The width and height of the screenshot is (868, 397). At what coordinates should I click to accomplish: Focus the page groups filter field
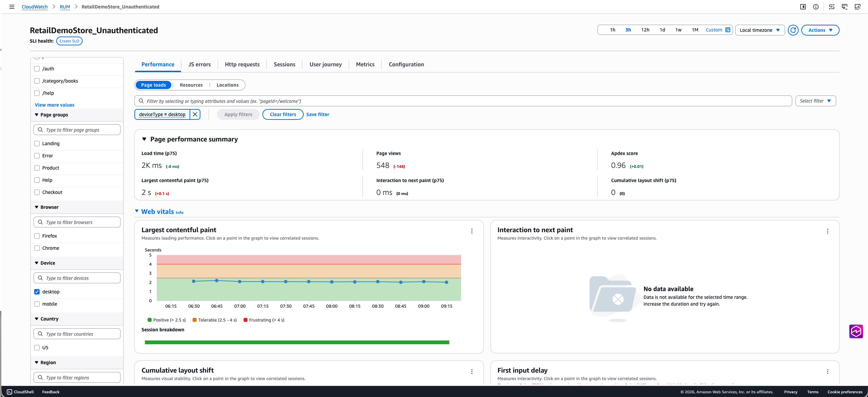[77, 130]
